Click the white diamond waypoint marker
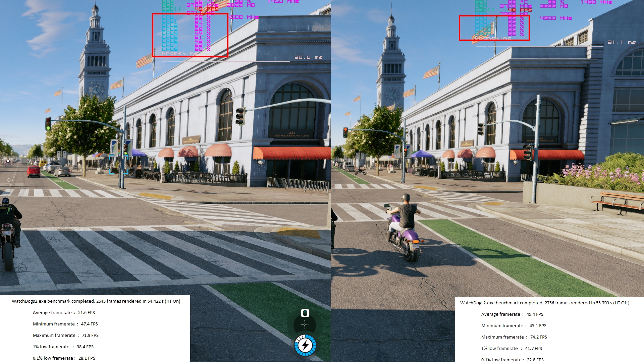 click(8, 162)
